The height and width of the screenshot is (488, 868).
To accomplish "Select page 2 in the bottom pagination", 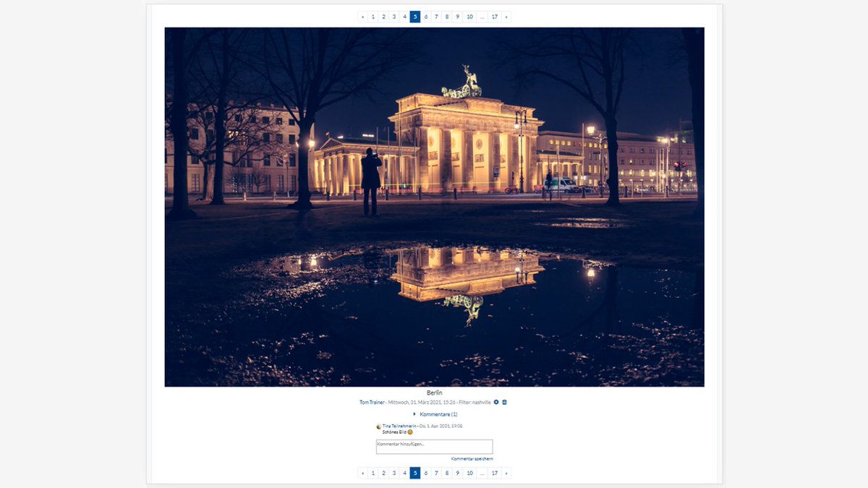I will coord(383,473).
